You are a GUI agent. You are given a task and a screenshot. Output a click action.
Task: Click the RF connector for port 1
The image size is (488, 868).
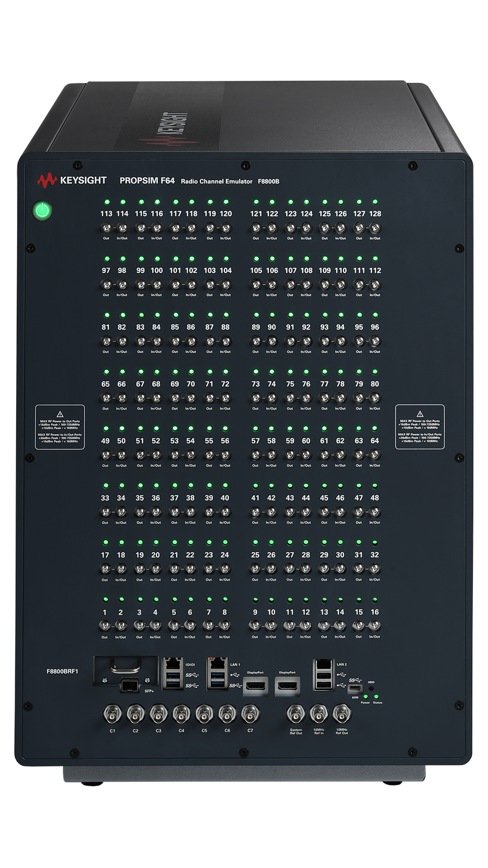(105, 626)
